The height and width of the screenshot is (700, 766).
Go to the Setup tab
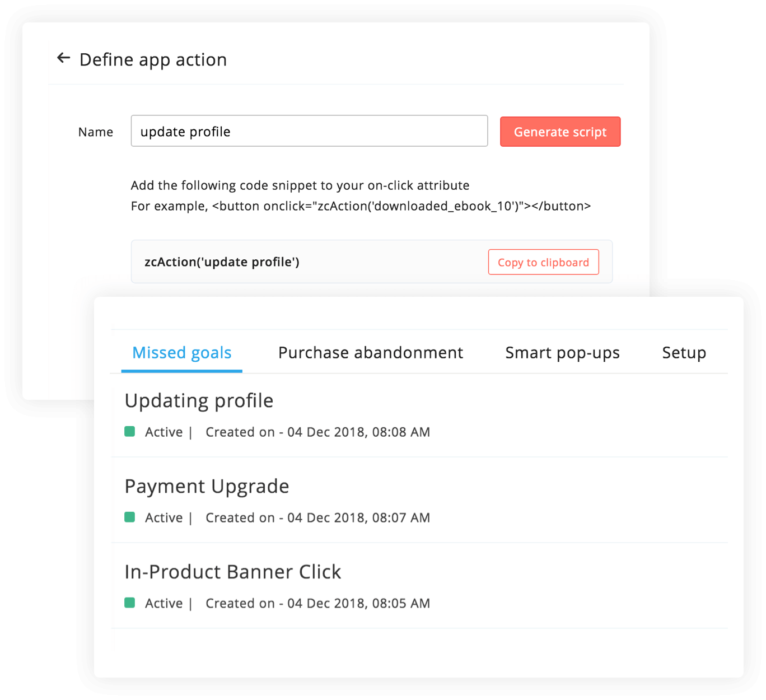(x=684, y=353)
